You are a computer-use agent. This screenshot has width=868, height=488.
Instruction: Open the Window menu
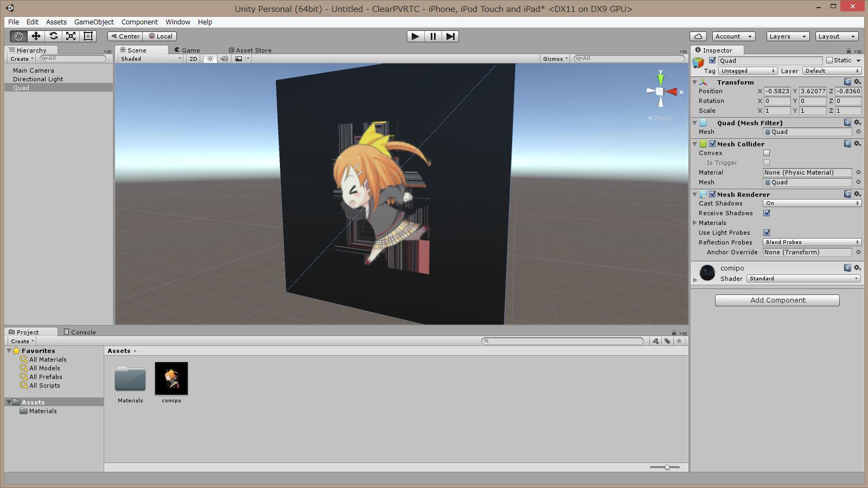tap(178, 22)
